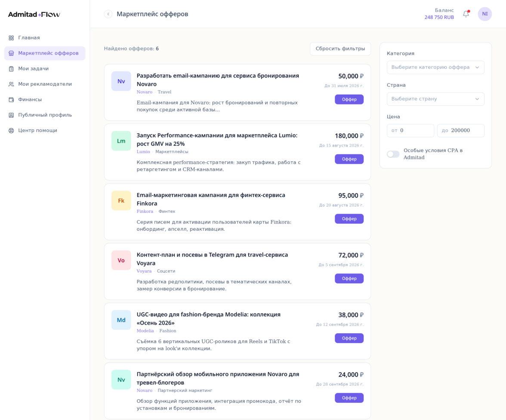Click Оффер button for Modelia 38,000 ₽
506x420 pixels.
coord(349,338)
